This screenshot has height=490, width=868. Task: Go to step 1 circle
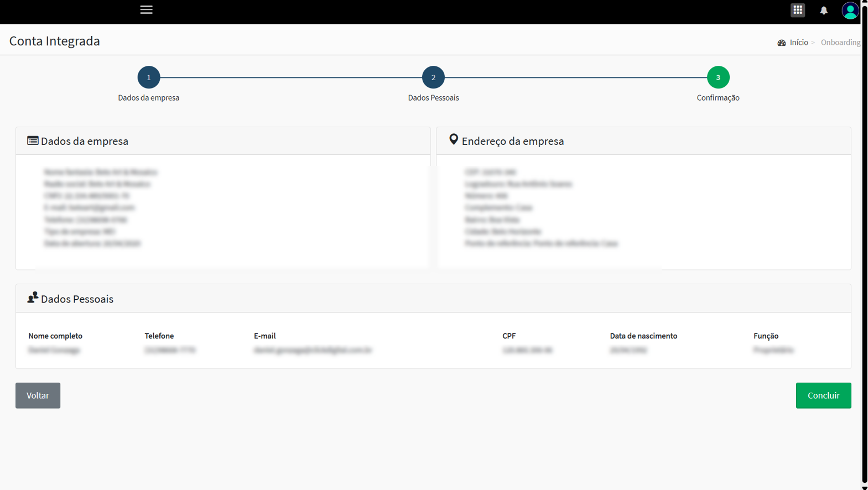tap(149, 77)
